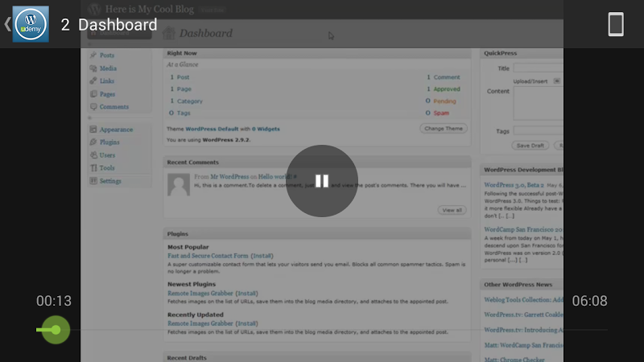This screenshot has width=644, height=362.
Task: Tap the '2 Dashboard' lecture title
Action: coord(109,25)
